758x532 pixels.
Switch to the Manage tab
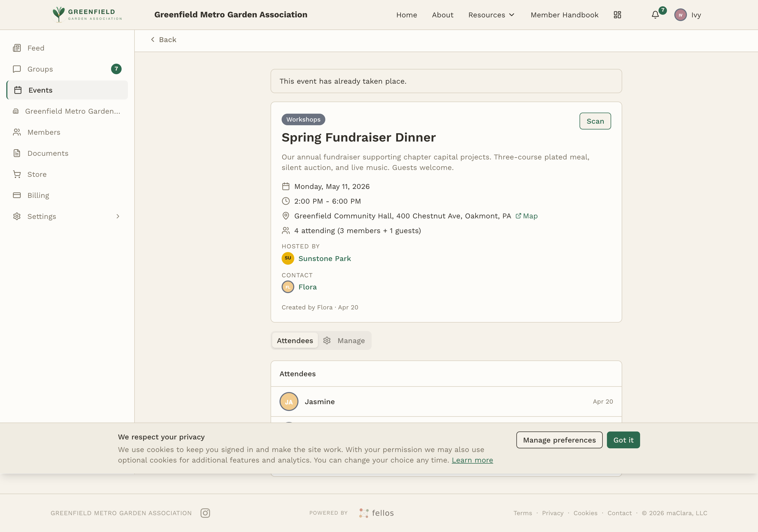344,340
